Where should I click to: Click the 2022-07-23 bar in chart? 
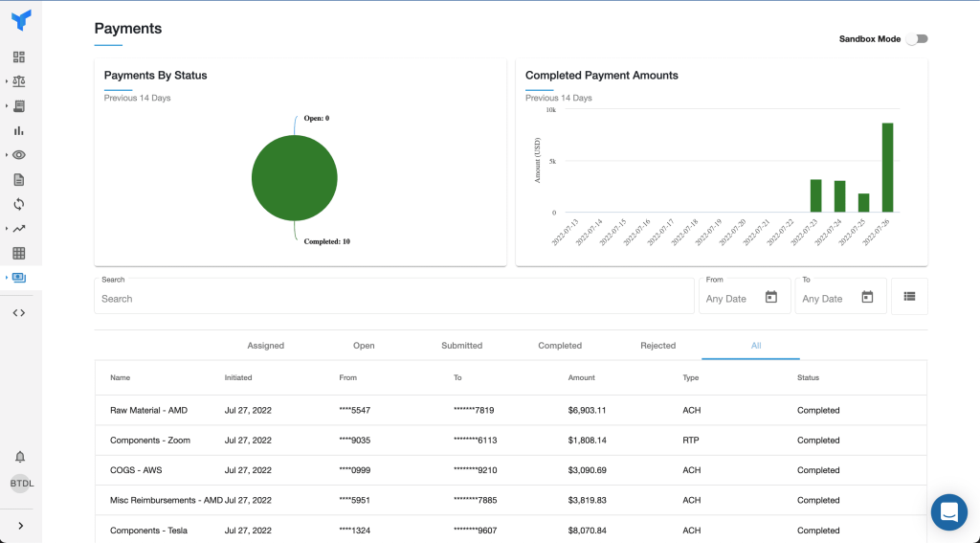(x=815, y=195)
